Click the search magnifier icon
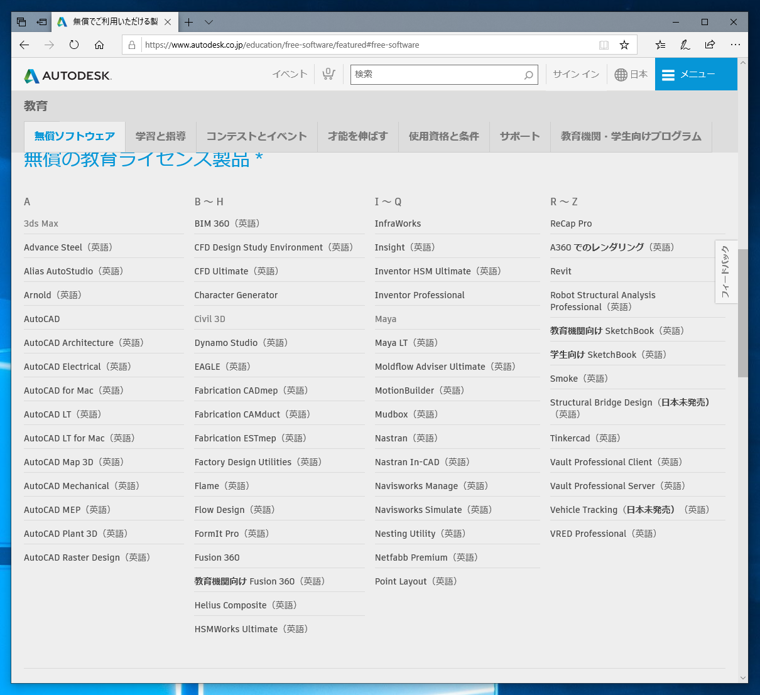Screen dimensions: 760x695 tap(528, 75)
